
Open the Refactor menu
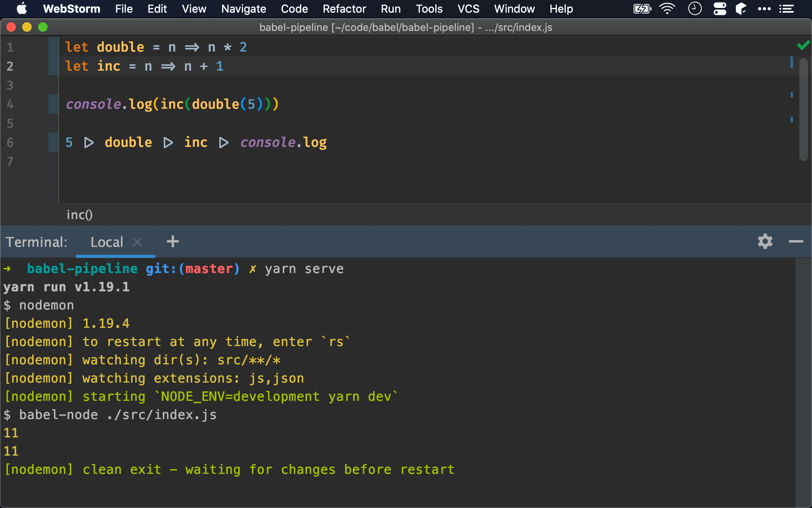point(344,9)
